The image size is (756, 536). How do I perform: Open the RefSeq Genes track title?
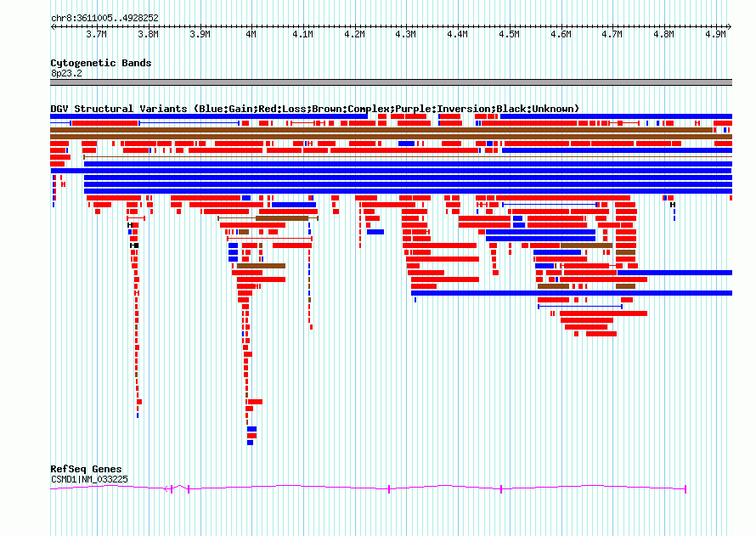click(86, 469)
